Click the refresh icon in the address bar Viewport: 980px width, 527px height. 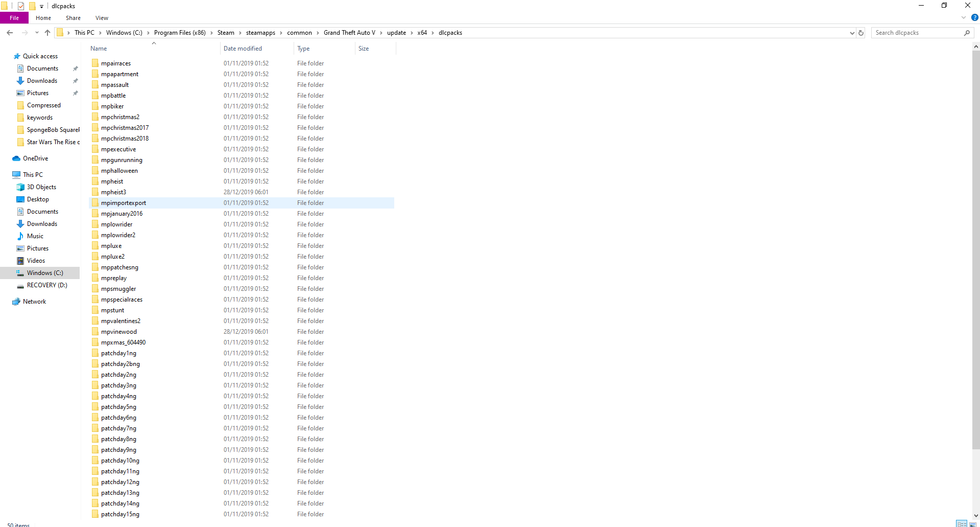coord(861,32)
